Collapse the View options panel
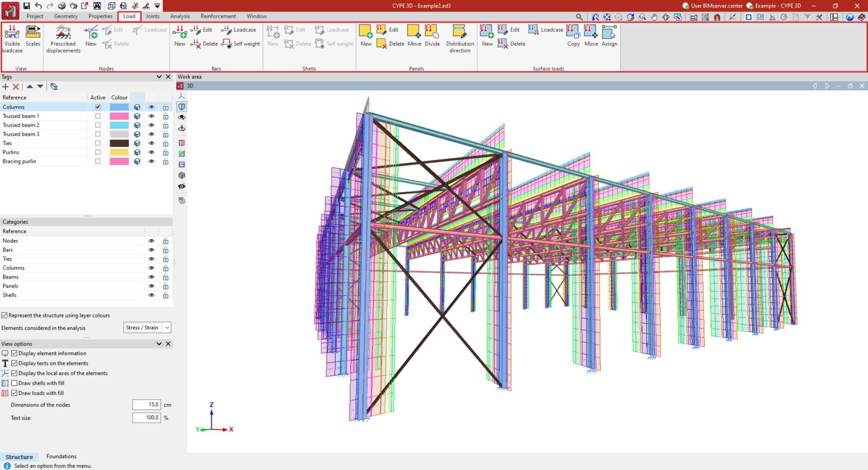The image size is (868, 470). point(159,343)
